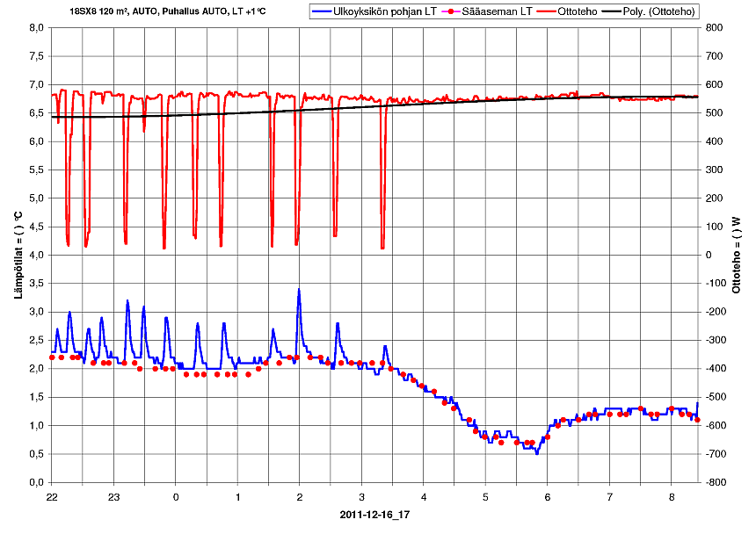Click the 0,0 label on left axis

tap(36, 482)
